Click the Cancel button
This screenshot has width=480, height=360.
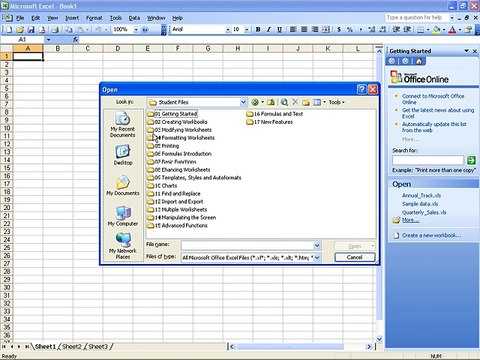click(355, 257)
